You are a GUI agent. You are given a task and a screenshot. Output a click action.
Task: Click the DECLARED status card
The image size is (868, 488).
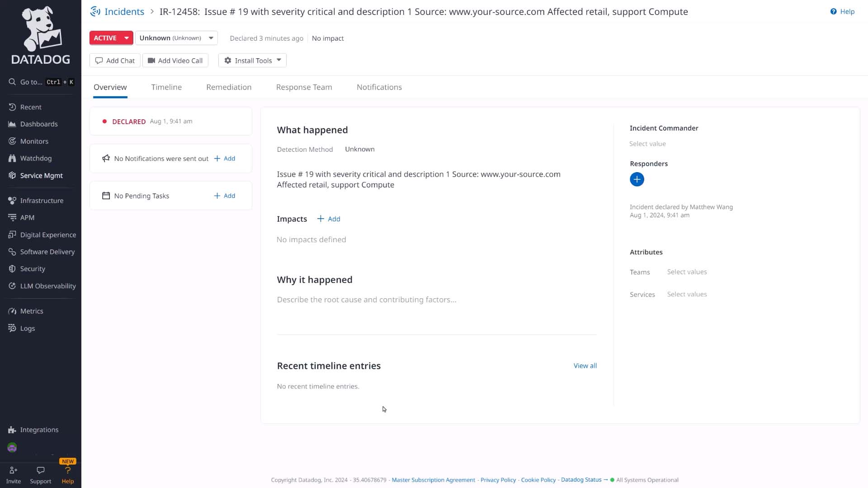coord(171,121)
